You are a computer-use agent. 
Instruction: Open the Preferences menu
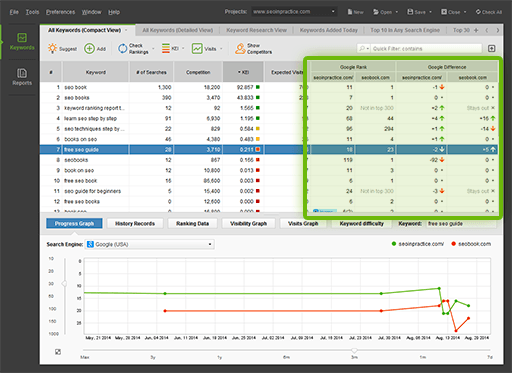60,12
